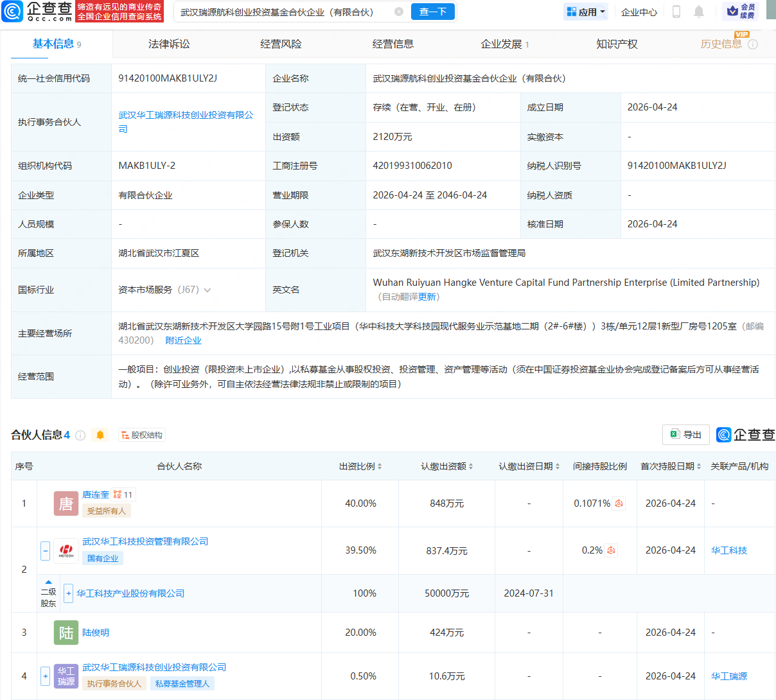Open 华工科技 related product link
Screen dimensions: 776x700
(729, 550)
